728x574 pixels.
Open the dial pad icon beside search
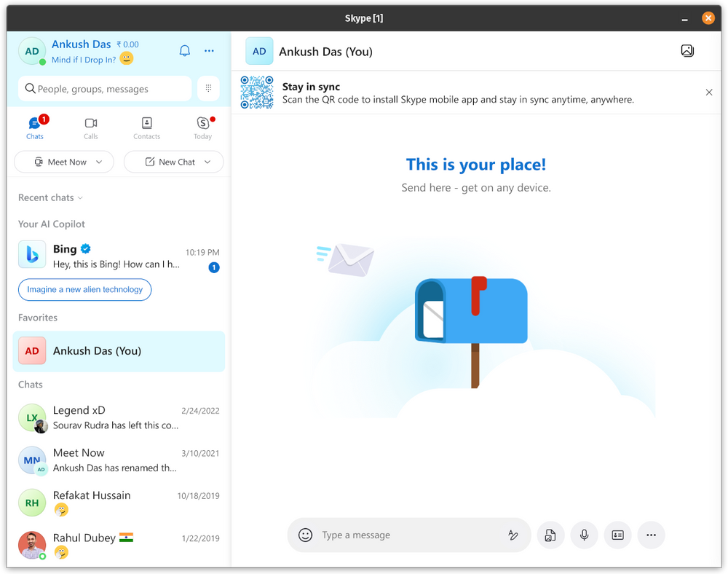click(208, 87)
